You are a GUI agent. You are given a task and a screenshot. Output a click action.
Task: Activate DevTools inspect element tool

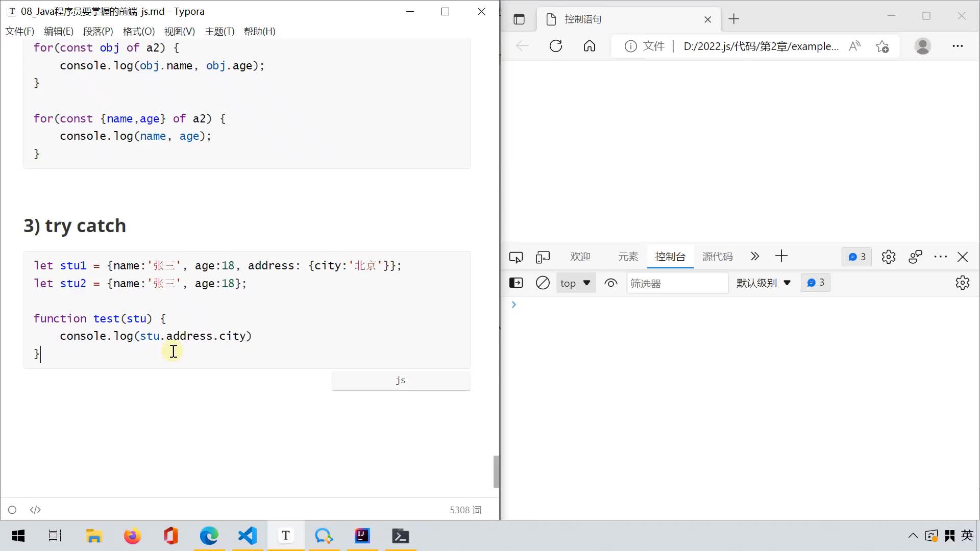(516, 257)
